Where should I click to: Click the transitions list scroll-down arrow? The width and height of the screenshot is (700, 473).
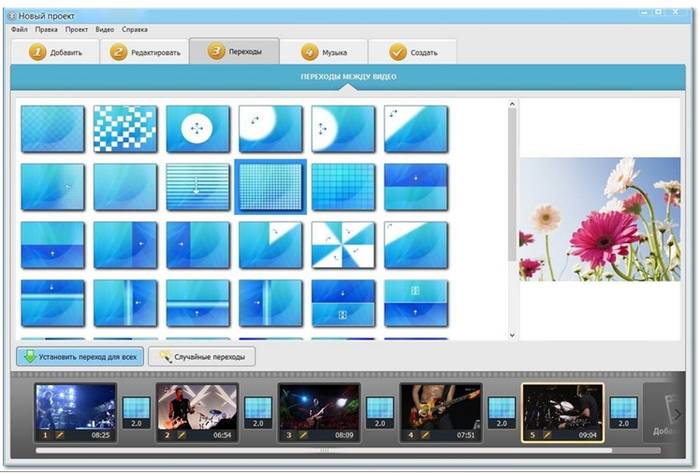[512, 335]
